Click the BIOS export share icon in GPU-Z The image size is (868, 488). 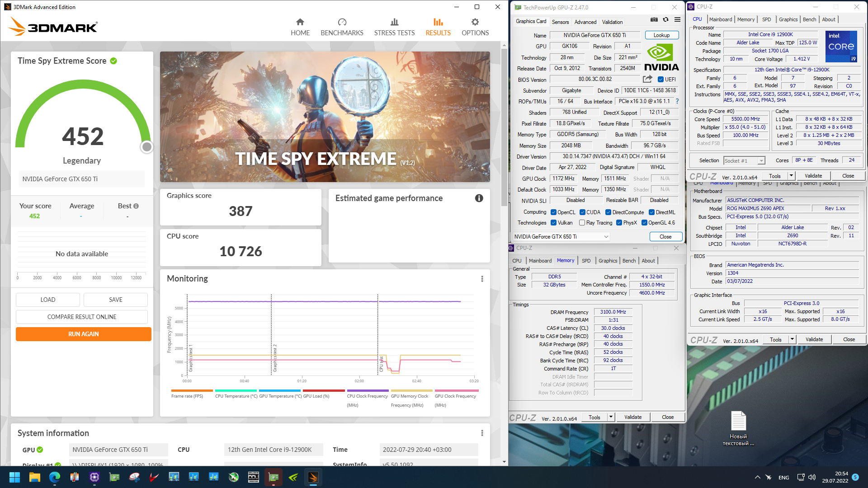[x=647, y=79]
